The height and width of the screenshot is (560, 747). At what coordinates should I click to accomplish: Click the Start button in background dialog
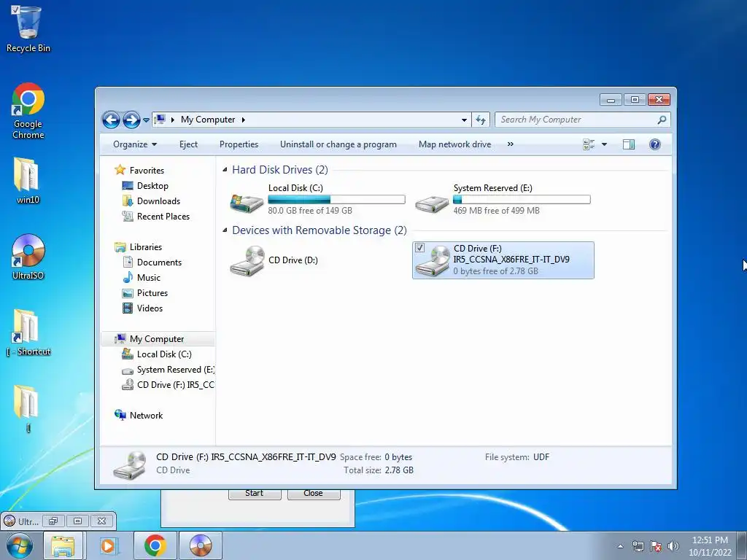coord(255,494)
